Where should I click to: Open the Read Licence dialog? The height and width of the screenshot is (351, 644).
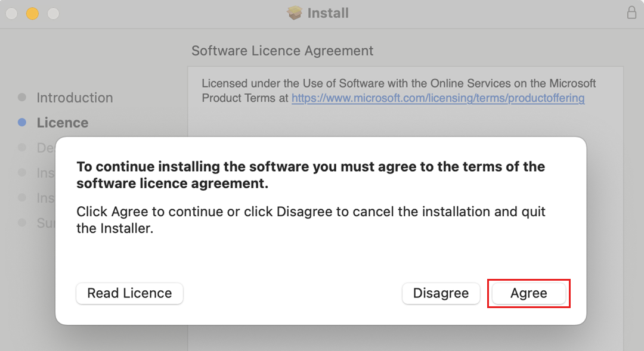point(129,293)
